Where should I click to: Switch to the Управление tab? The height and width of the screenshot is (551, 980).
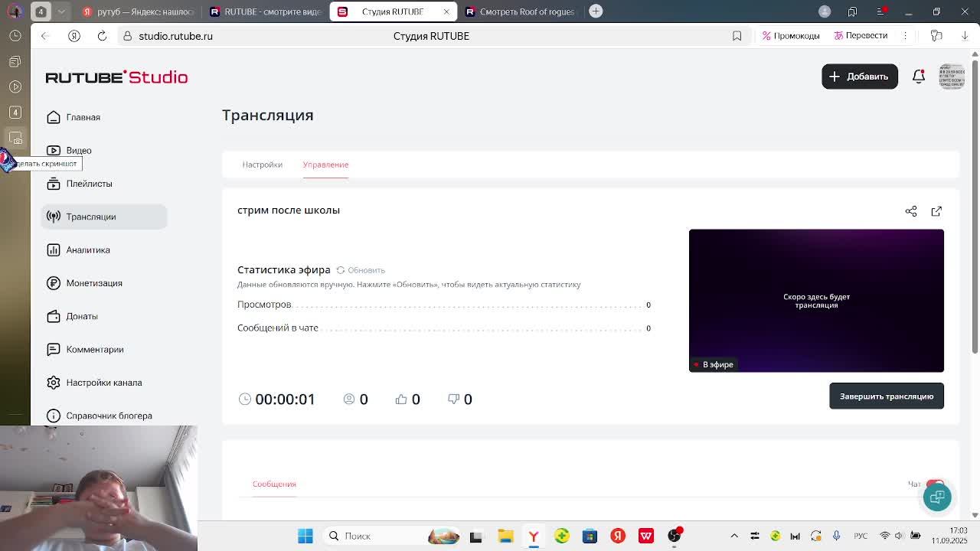point(325,165)
